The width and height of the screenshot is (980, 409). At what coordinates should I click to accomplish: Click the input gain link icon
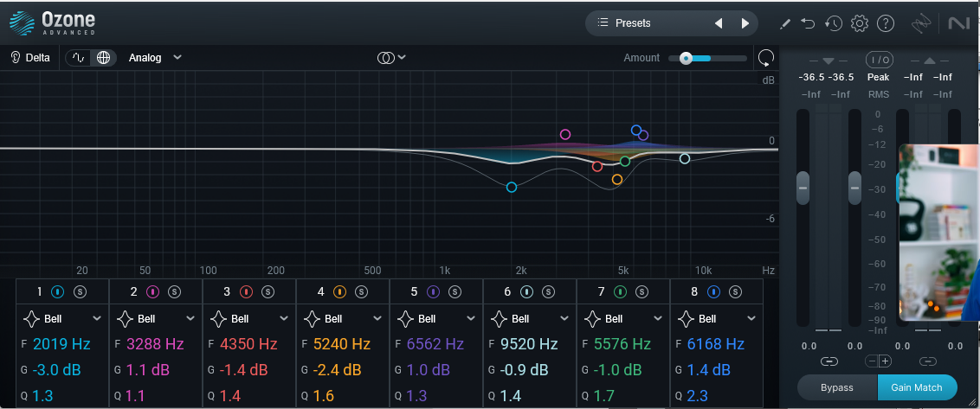(x=828, y=361)
